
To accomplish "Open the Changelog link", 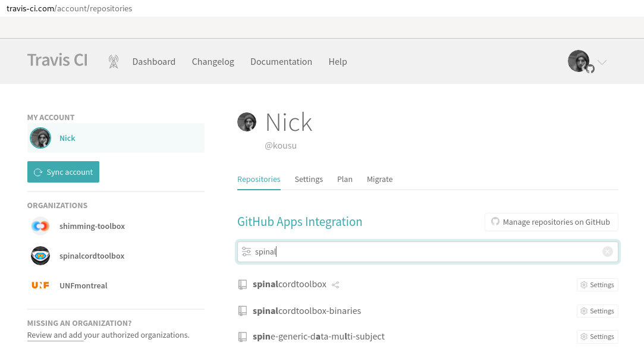I will [x=213, y=62].
